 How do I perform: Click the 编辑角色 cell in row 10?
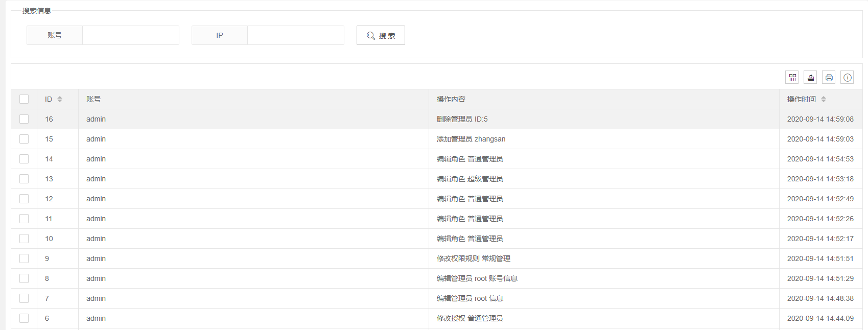[x=604, y=239]
